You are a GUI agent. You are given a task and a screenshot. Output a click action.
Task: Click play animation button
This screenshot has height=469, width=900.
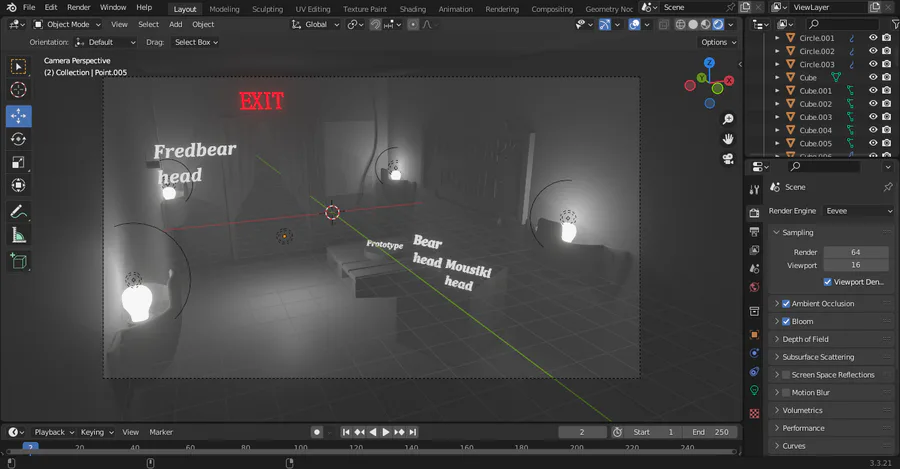386,432
